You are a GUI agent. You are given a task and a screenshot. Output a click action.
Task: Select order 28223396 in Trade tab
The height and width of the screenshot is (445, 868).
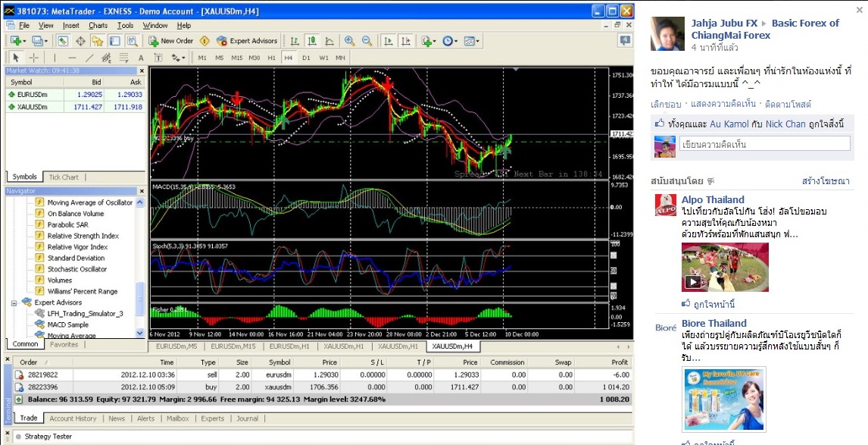pyautogui.click(x=322, y=387)
